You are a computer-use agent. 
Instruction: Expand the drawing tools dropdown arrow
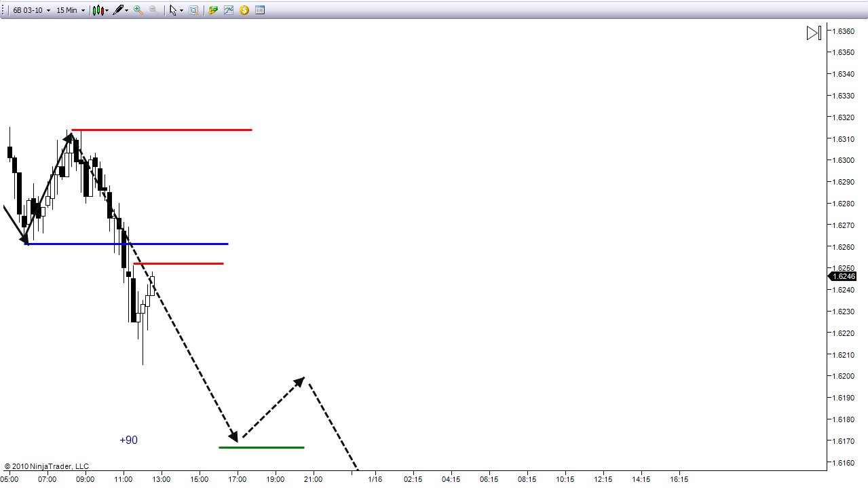click(127, 11)
